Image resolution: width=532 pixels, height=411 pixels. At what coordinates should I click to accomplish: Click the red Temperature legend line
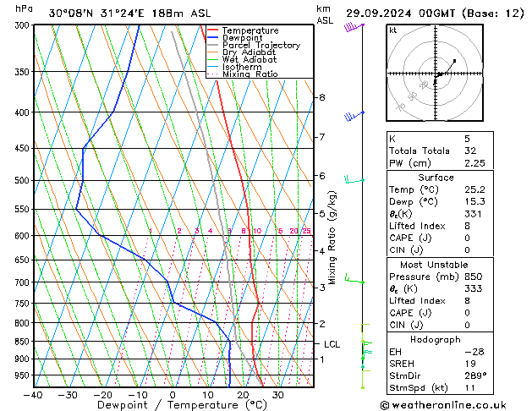point(212,30)
